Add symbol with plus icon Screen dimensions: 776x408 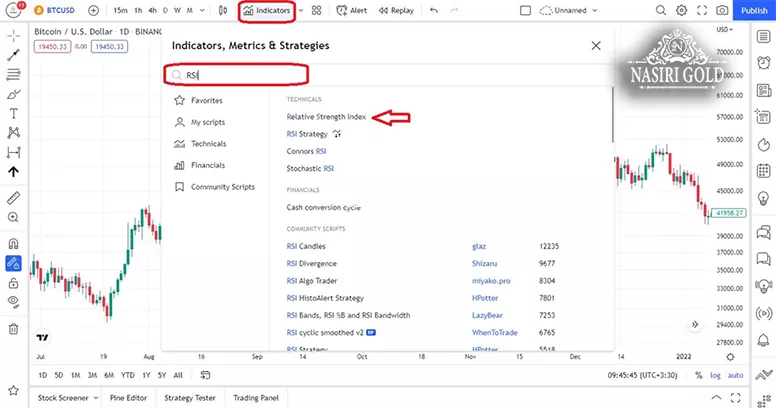point(93,10)
